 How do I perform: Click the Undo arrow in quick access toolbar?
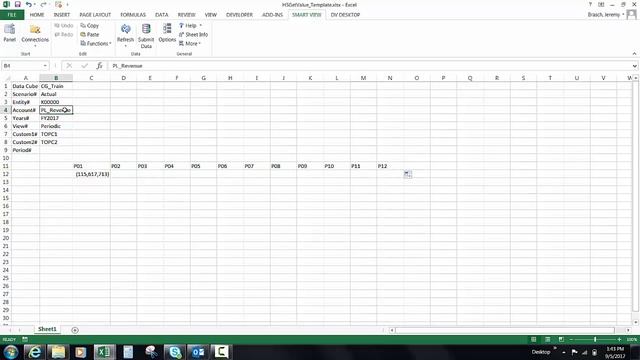29,4
